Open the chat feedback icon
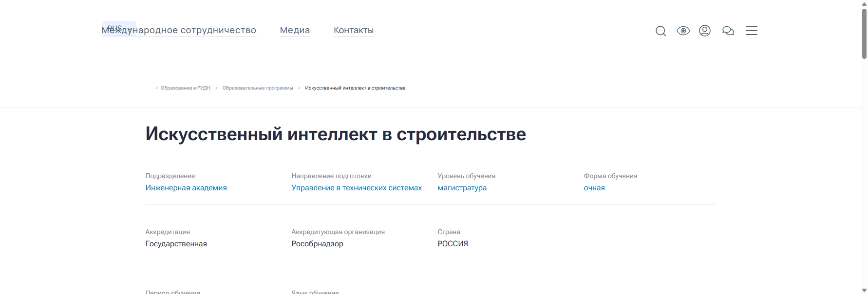 728,31
